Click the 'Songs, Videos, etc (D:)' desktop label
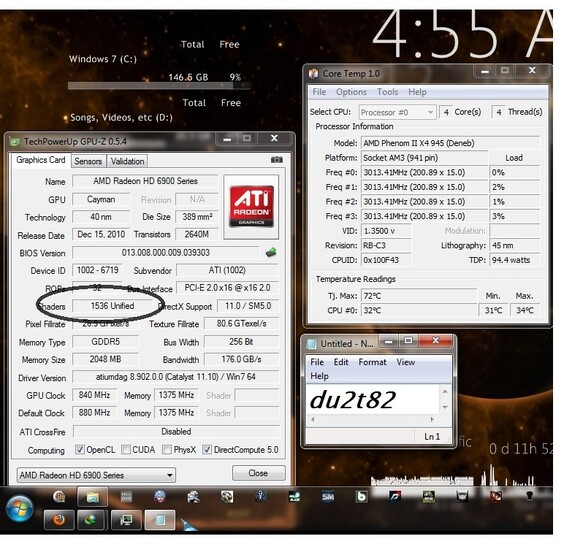This screenshot has width=564, height=547. pos(121,118)
